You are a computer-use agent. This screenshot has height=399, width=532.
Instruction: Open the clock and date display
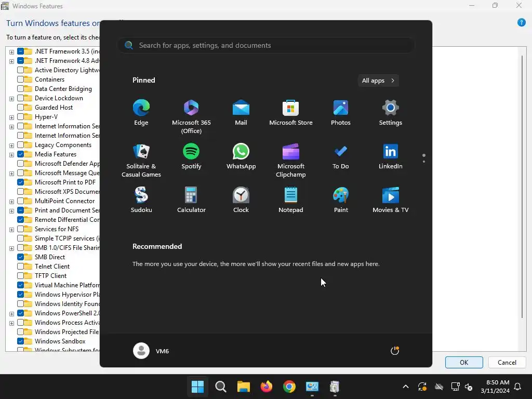(x=495, y=387)
